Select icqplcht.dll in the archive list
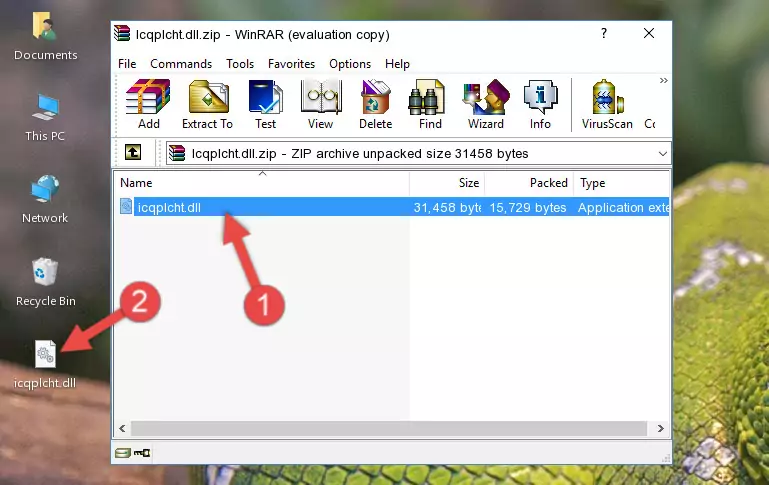Screen dimensions: 769x485 169,207
